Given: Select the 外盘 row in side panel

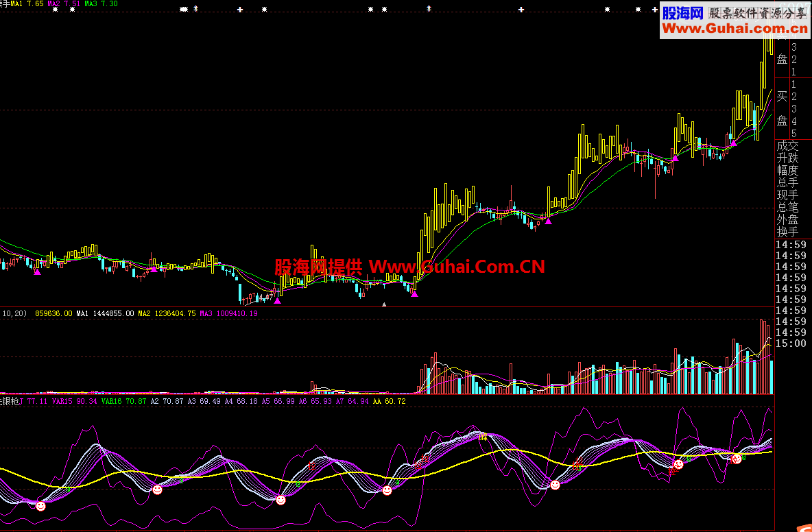Looking at the screenshot, I should pyautogui.click(x=788, y=219).
